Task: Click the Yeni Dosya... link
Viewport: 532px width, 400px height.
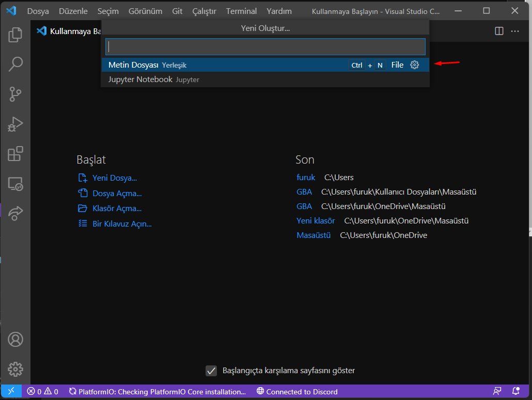Action: [x=115, y=178]
